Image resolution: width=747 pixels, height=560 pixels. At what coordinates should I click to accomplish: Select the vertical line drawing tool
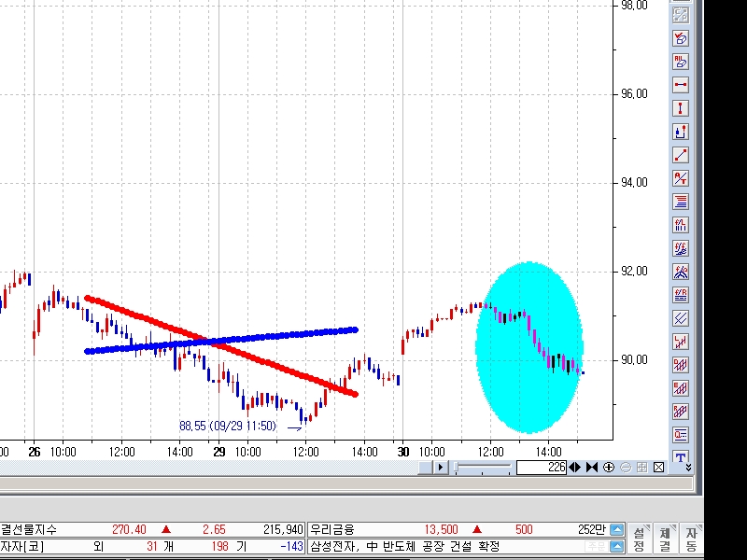[680, 108]
